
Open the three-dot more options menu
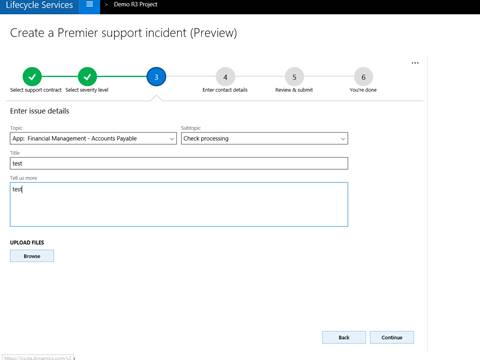pos(415,63)
